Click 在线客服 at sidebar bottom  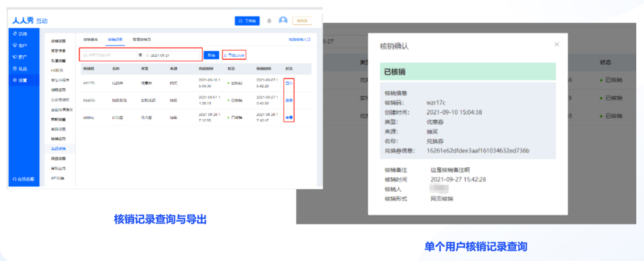point(24,179)
